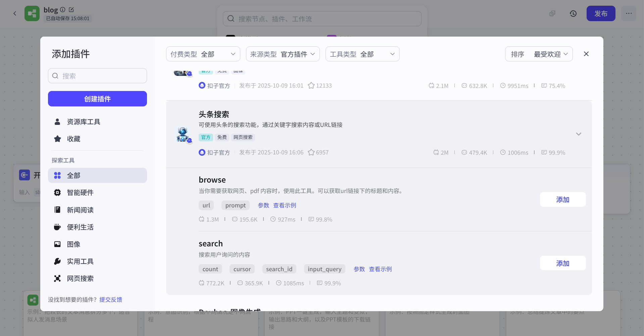Click the 头条搜索 title

point(214,114)
